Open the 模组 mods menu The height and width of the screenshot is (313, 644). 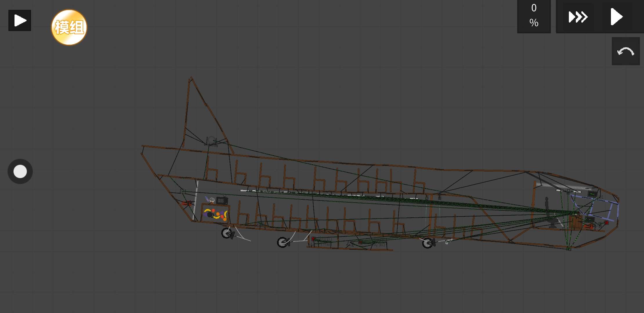click(69, 27)
